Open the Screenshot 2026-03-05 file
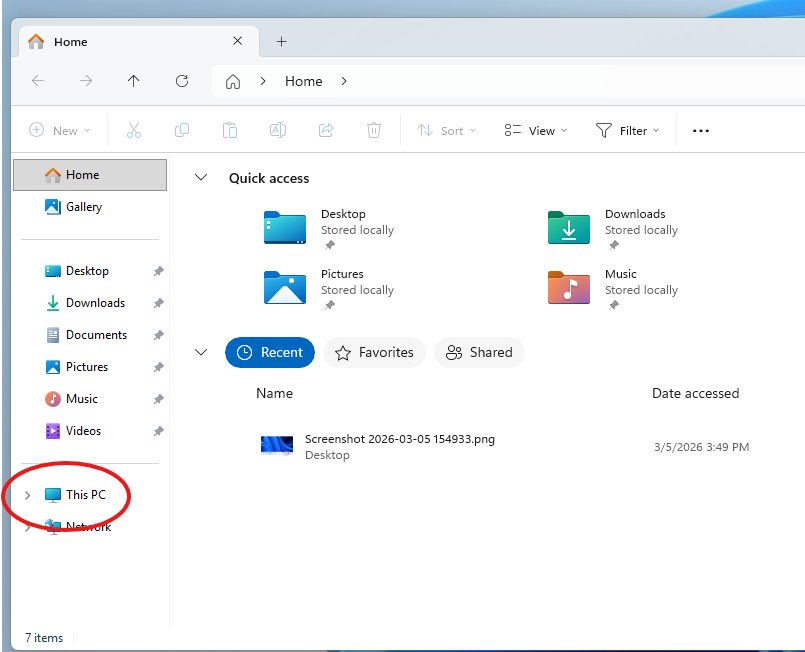 (402, 439)
